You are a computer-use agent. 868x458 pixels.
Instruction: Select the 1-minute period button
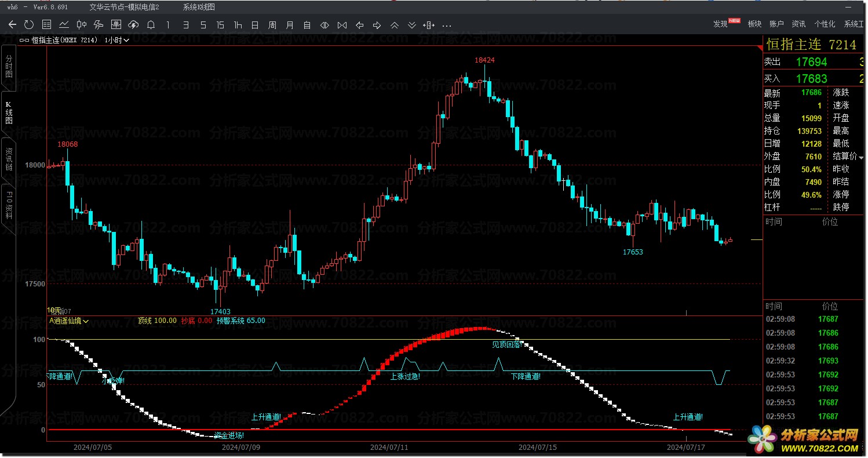pyautogui.click(x=168, y=25)
